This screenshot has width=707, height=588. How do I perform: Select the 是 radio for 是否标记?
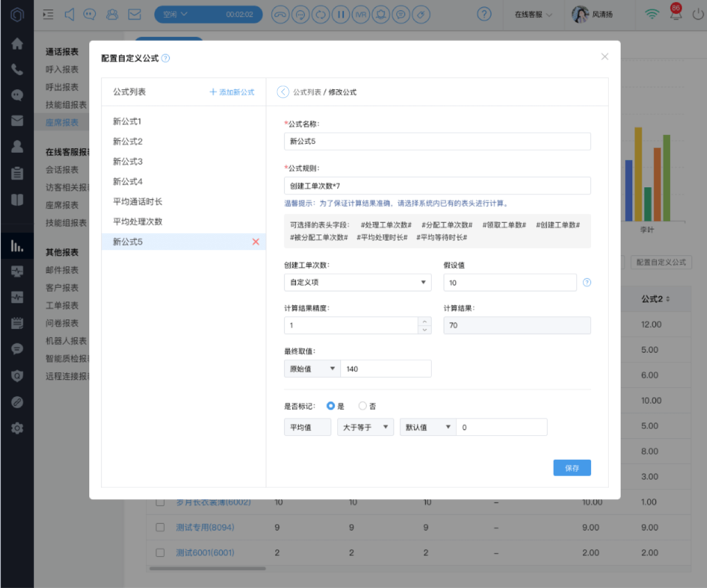click(x=331, y=406)
